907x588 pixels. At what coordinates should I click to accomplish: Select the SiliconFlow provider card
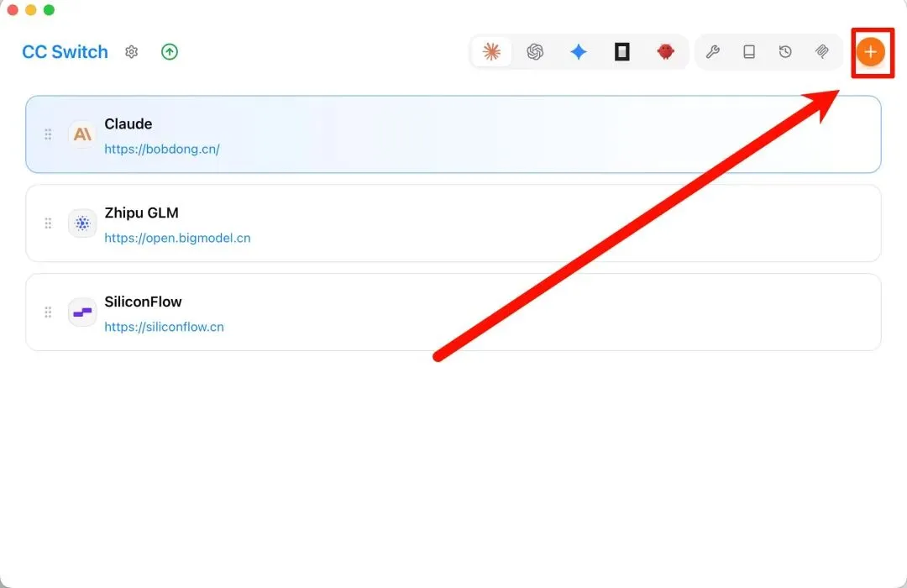tap(453, 312)
